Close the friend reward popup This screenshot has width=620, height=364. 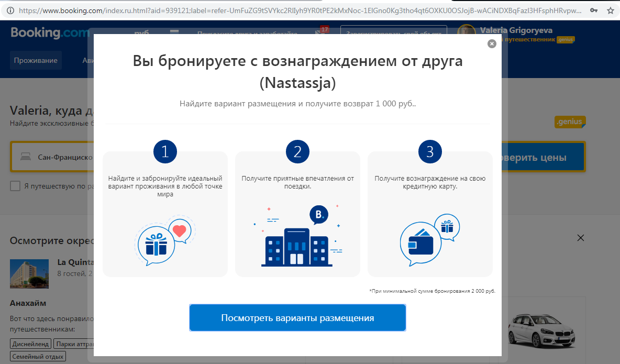(x=492, y=43)
